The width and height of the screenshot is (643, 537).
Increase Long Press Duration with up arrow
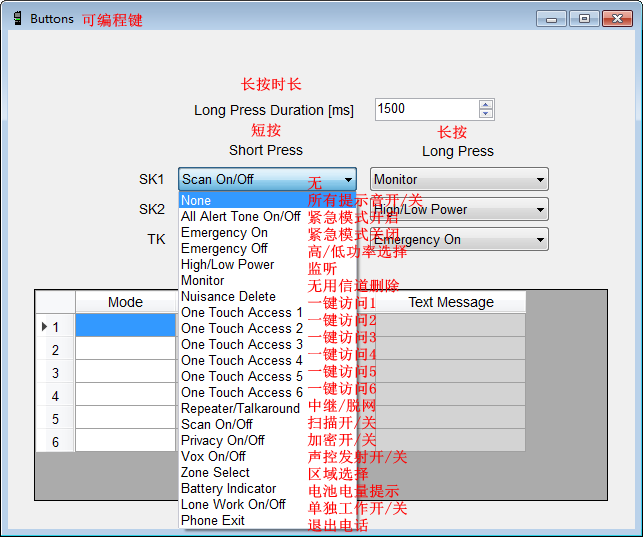click(486, 104)
